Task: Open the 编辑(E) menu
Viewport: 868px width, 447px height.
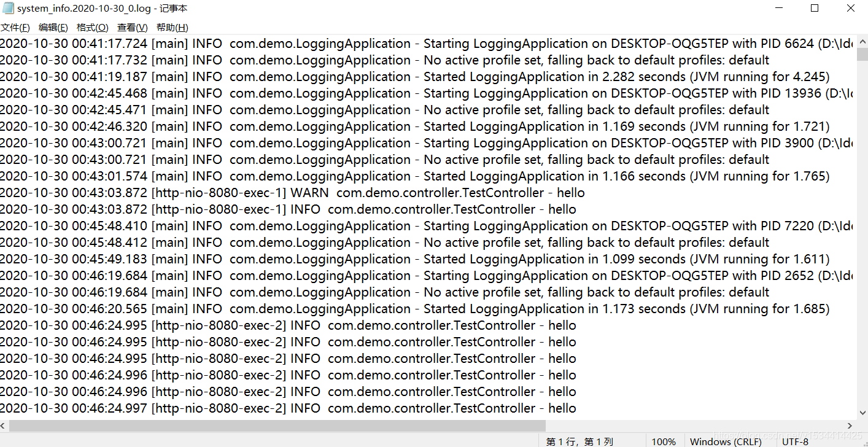Action: click(53, 28)
